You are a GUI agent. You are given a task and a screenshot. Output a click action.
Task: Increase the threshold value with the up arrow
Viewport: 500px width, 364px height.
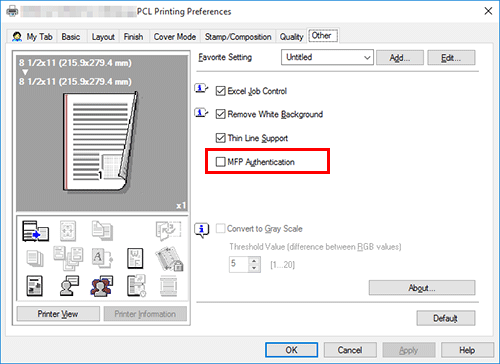click(x=254, y=261)
